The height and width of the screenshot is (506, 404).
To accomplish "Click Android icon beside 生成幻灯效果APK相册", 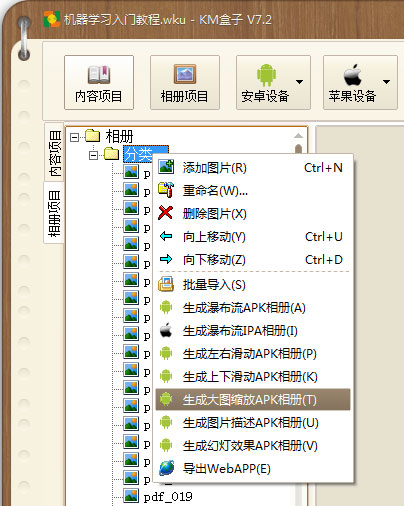I will click(x=166, y=445).
